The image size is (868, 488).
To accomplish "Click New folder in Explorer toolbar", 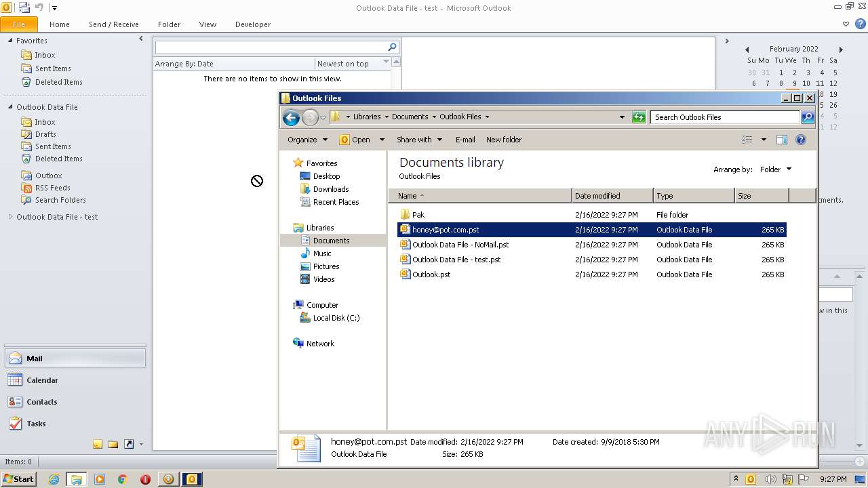I will point(504,140).
